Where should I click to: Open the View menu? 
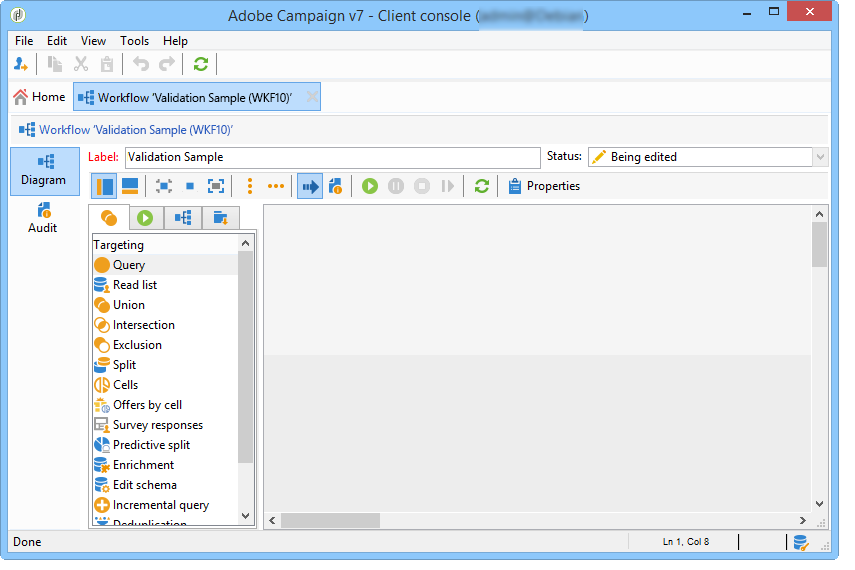pos(93,41)
